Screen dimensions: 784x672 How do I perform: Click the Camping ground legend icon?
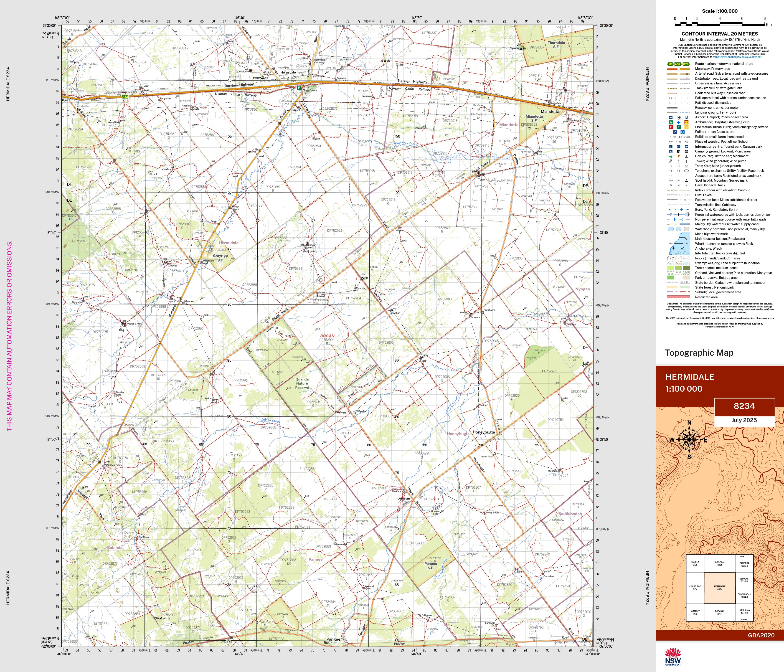tap(671, 152)
